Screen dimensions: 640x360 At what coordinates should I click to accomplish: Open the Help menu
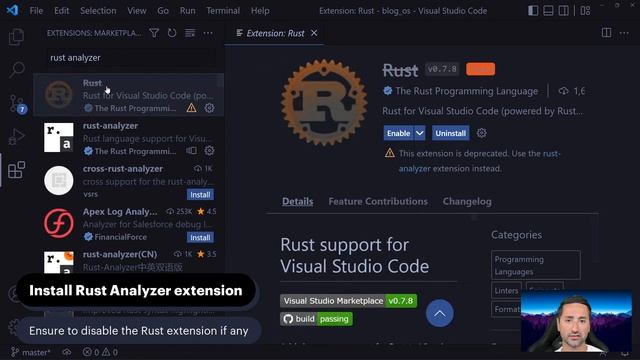coord(260,11)
